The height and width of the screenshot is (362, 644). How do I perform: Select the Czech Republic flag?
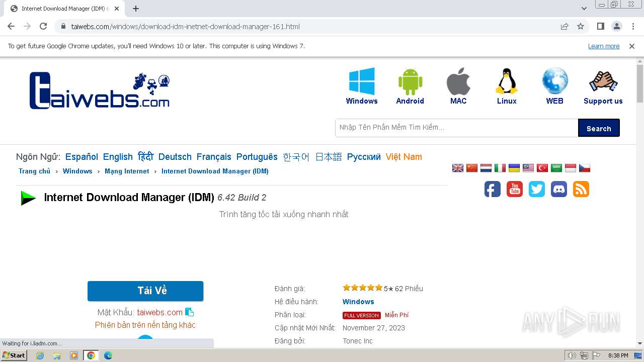(585, 168)
